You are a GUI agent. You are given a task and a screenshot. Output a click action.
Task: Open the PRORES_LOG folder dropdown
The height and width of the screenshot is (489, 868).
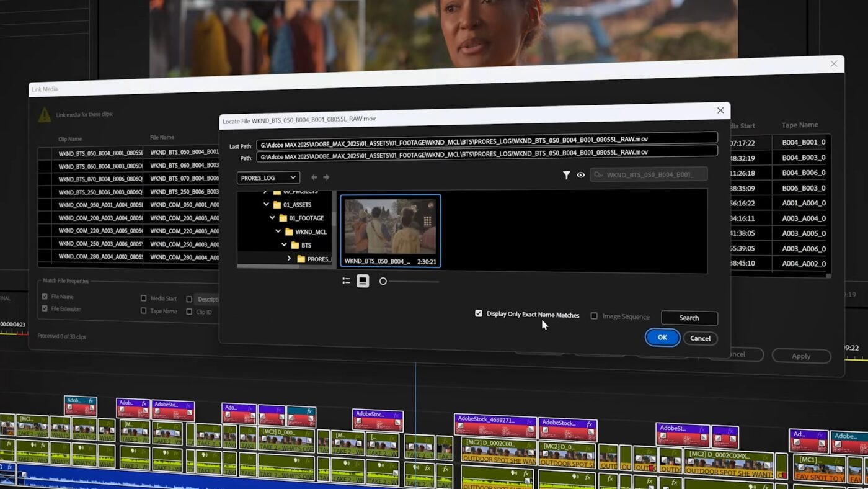tap(268, 177)
